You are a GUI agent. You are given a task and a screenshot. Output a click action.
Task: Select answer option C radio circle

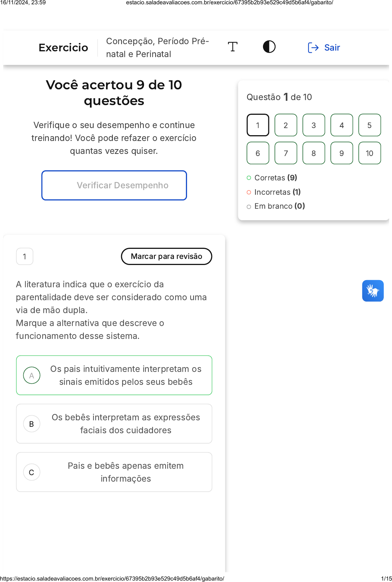tap(32, 472)
